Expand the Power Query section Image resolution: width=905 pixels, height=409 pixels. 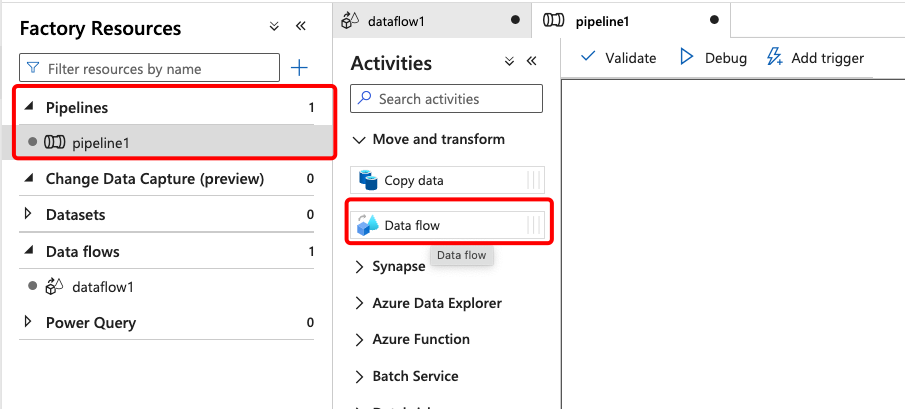[x=28, y=322]
